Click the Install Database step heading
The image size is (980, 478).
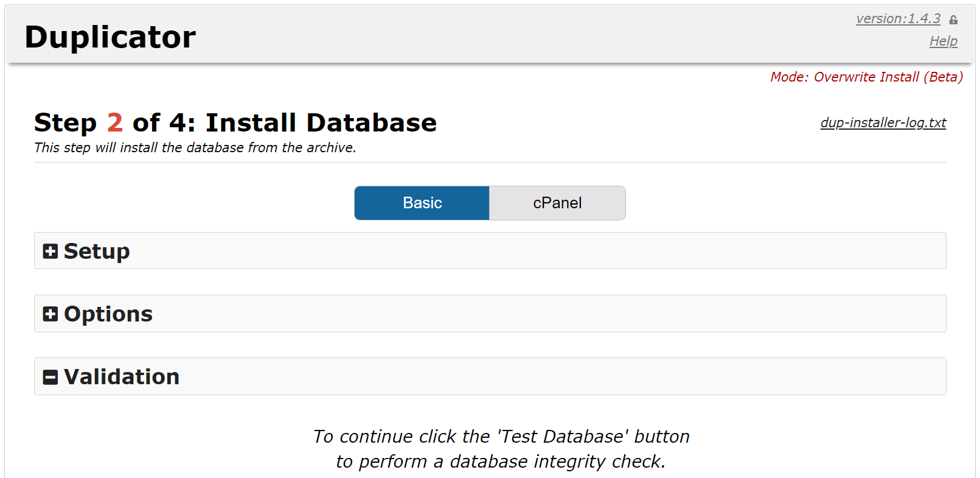pos(321,122)
